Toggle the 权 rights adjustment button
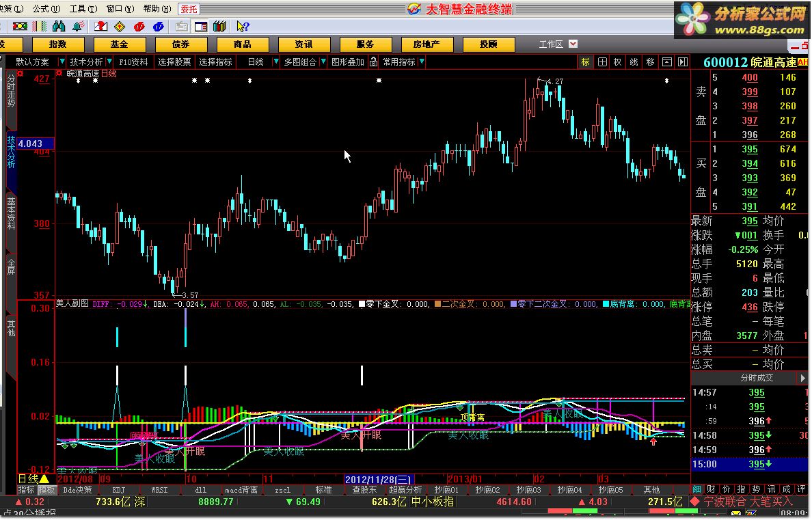The width and height of the screenshot is (812, 520). click(x=618, y=62)
